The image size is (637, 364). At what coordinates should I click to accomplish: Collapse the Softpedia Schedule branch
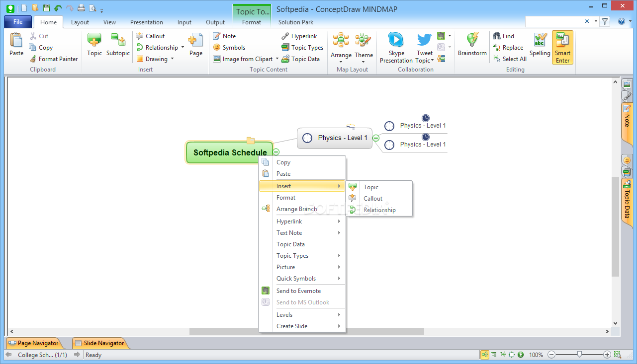coord(276,152)
